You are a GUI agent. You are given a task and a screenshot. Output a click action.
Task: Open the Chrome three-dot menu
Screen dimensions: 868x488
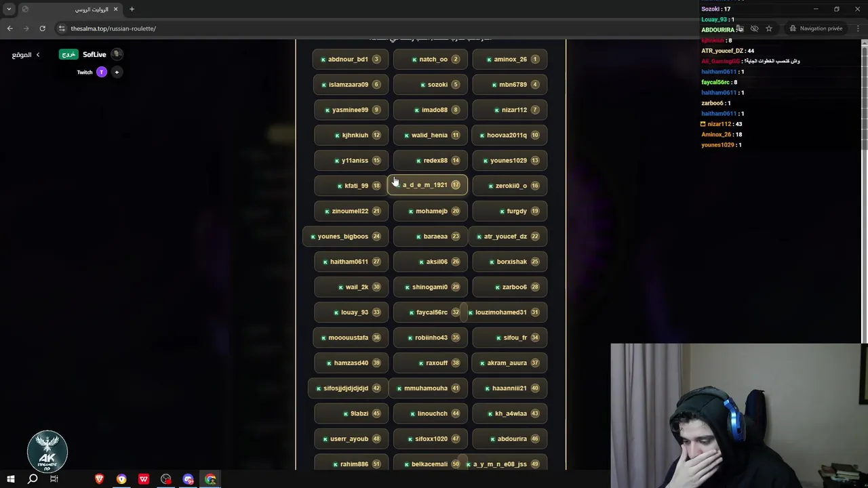858,28
